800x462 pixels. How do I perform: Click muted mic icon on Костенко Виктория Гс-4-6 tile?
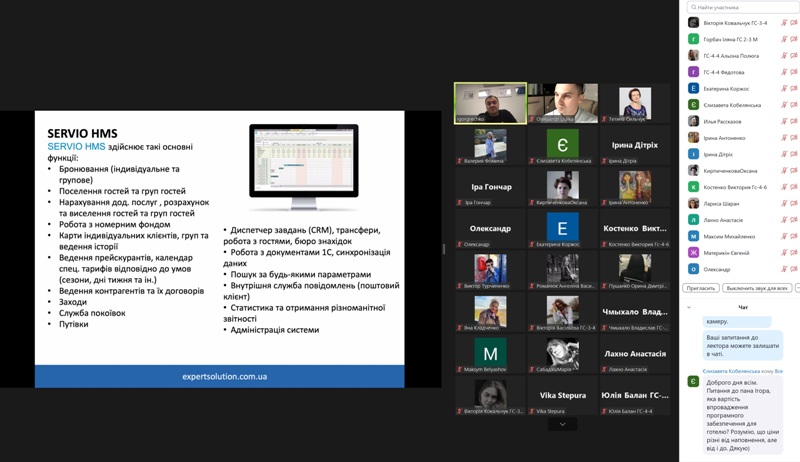click(x=605, y=244)
